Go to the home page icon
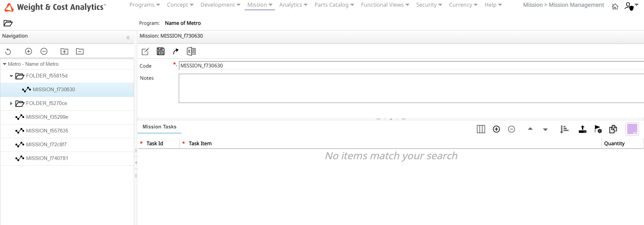The width and height of the screenshot is (644, 225). pos(615,6)
